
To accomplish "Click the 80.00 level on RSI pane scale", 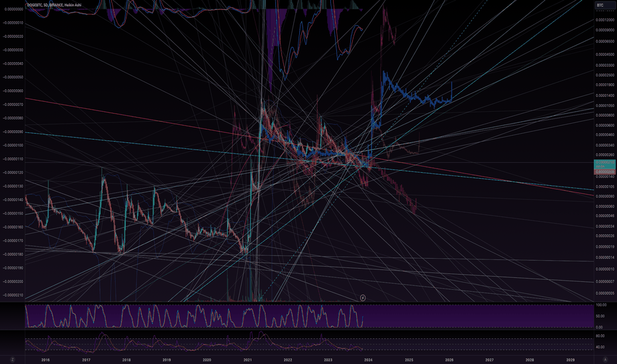I will click(600, 336).
